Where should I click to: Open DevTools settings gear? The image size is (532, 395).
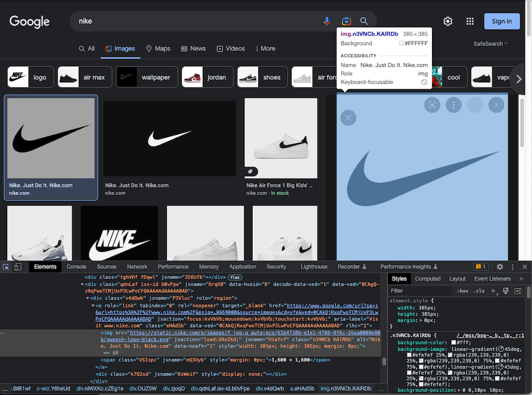pos(500,267)
